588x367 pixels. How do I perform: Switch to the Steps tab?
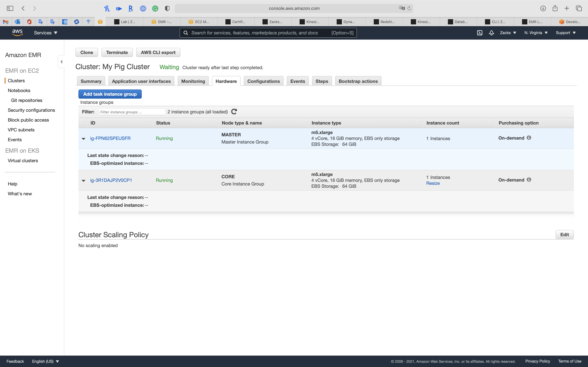321,81
